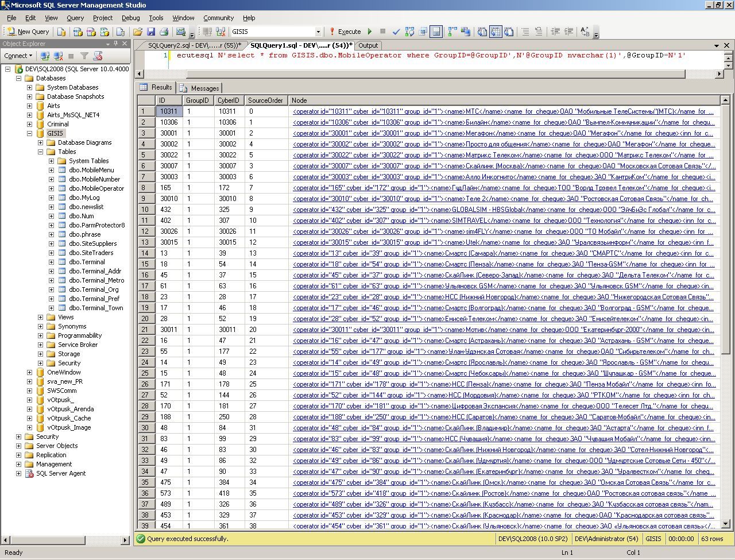
Task: Display the estimated execution plan
Action: coord(409,32)
